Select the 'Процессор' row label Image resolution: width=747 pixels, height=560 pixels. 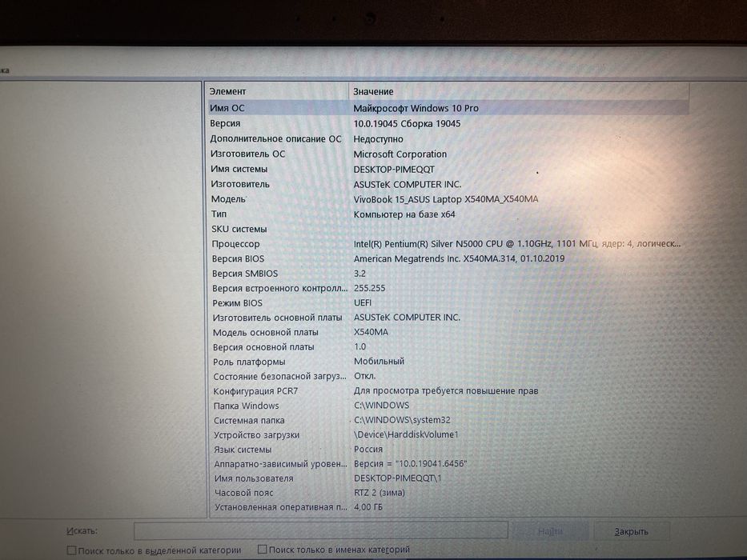236,244
